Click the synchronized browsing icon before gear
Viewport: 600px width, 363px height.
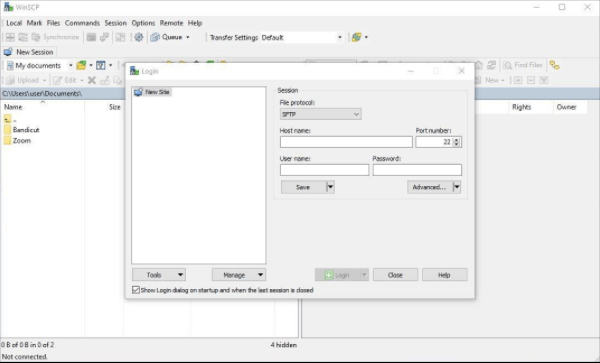pos(121,37)
